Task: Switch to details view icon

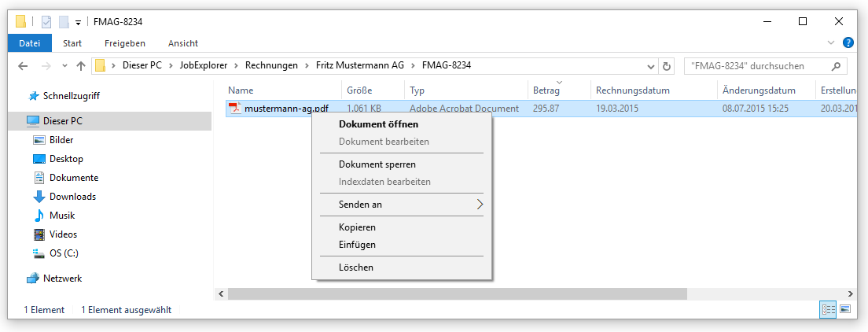Action: [827, 310]
